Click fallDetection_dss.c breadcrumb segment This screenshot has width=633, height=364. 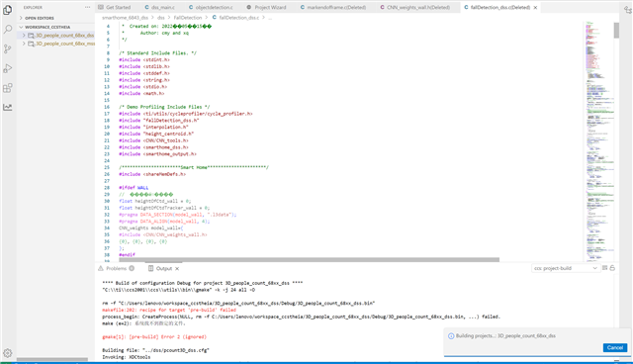pyautogui.click(x=239, y=18)
